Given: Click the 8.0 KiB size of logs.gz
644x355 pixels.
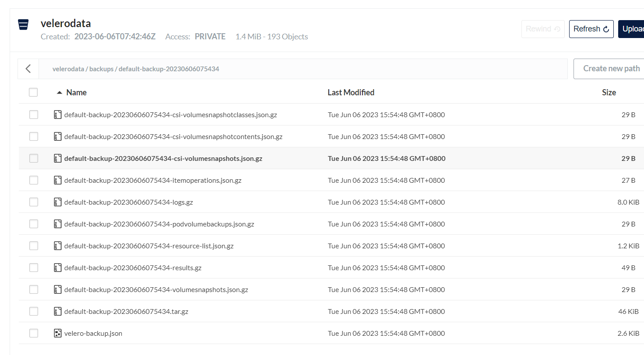Looking at the screenshot, I should click(628, 202).
